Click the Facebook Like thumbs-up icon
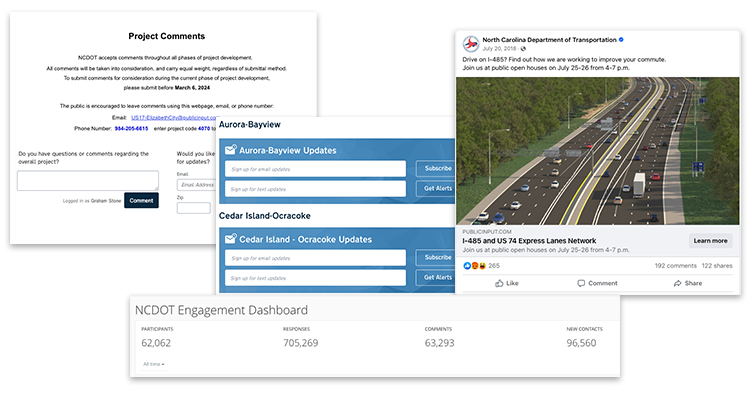The height and width of the screenshot is (400, 750). point(498,283)
